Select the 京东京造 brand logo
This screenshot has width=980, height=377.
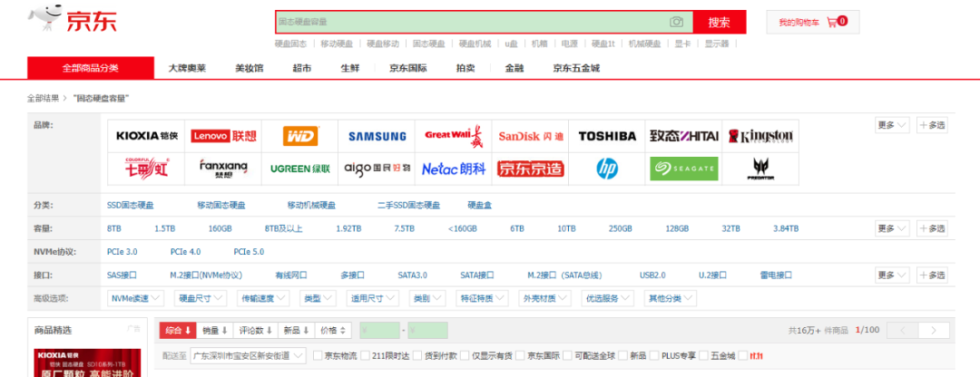(531, 169)
